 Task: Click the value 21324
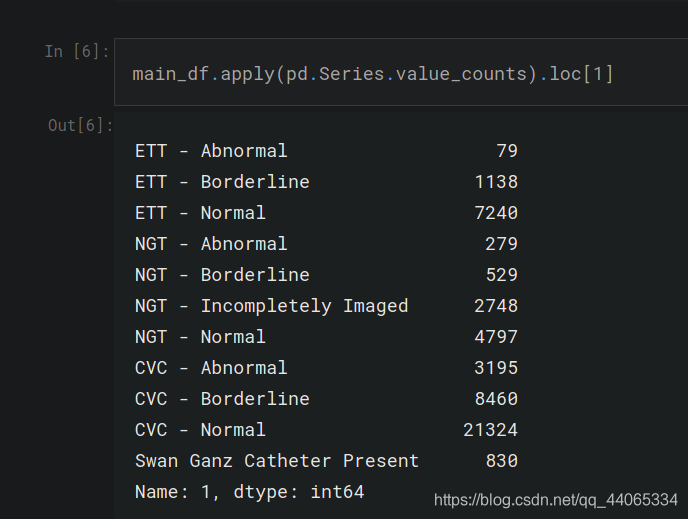pos(491,430)
